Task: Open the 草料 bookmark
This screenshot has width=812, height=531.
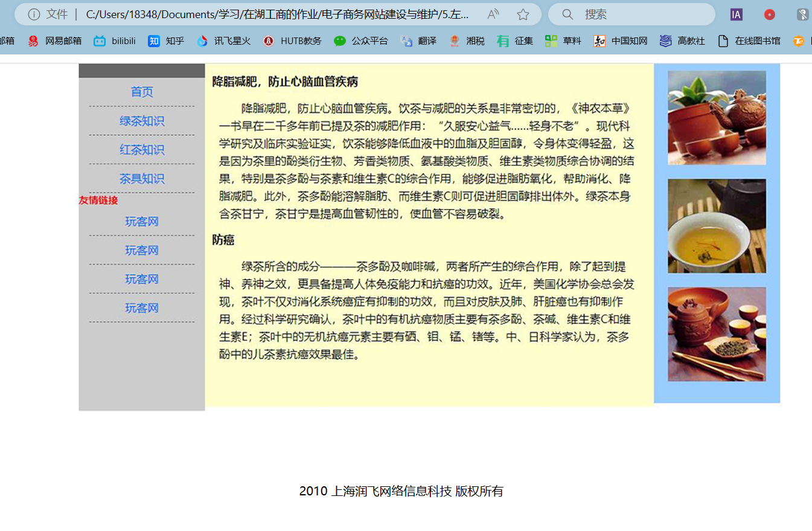Action: (563, 41)
